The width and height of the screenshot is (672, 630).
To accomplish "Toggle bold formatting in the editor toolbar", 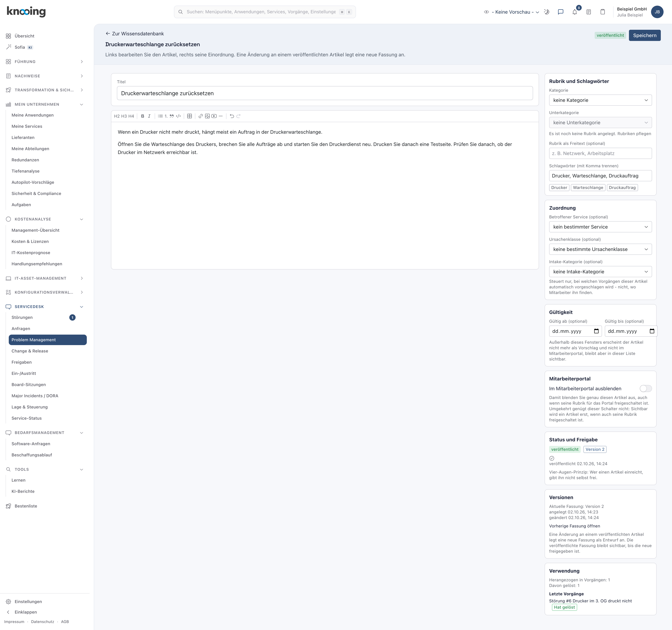I will coord(143,116).
